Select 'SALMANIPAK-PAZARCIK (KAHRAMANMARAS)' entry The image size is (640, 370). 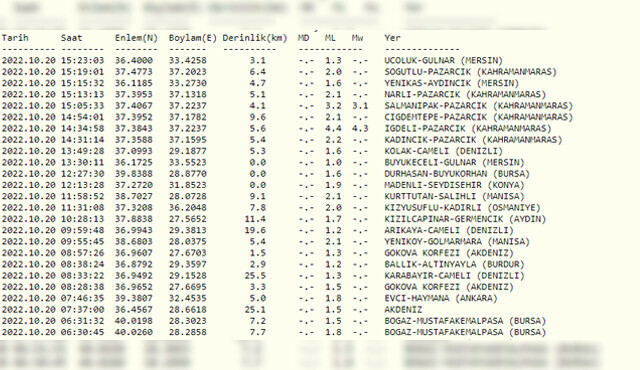tap(478, 106)
